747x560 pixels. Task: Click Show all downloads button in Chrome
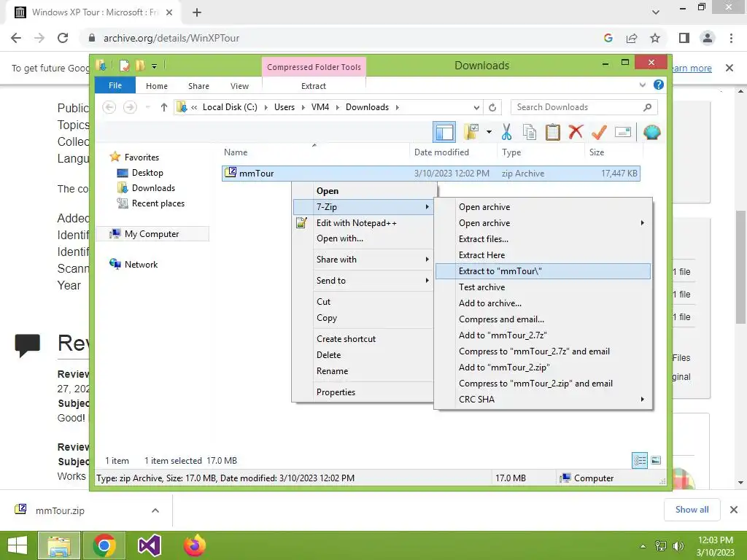[692, 510]
